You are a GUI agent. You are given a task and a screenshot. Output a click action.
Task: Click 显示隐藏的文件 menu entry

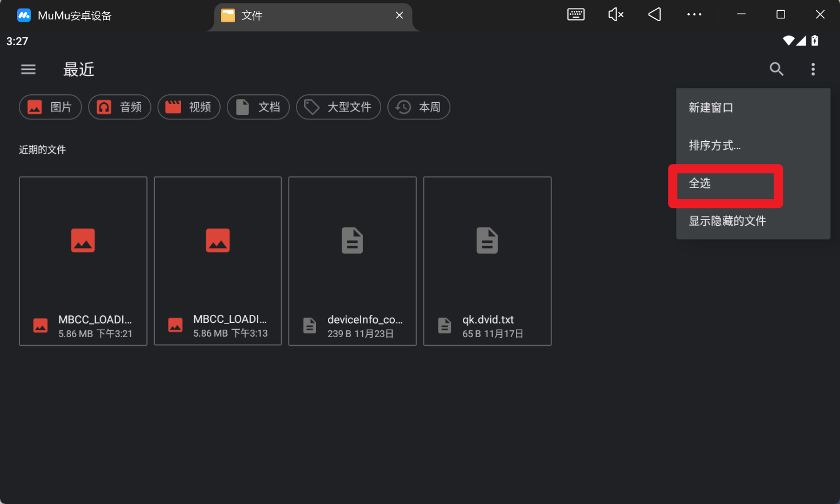coord(727,221)
